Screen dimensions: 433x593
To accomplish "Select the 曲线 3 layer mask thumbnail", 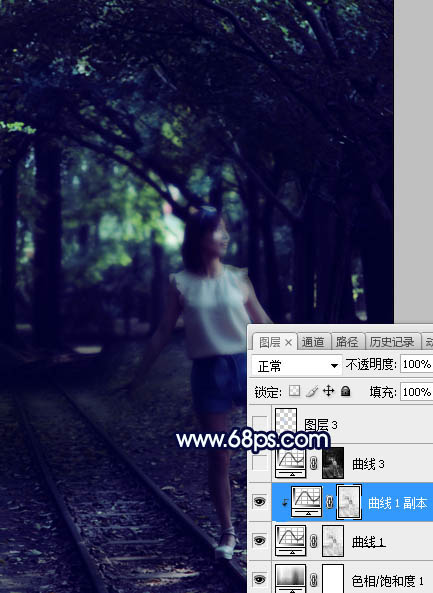I will pos(333,463).
